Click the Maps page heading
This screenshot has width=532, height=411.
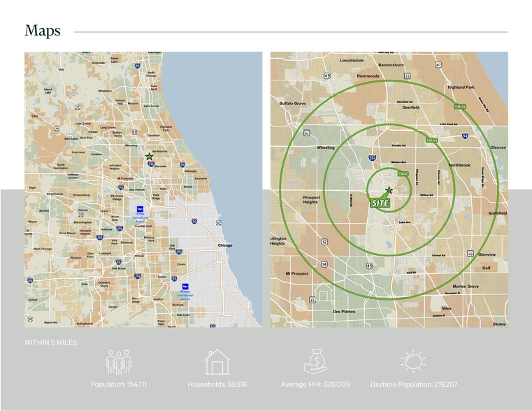coord(42,31)
